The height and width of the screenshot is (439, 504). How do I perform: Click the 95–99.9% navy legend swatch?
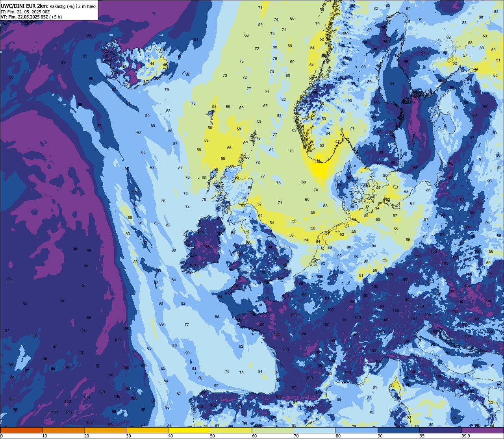[x=441, y=430]
